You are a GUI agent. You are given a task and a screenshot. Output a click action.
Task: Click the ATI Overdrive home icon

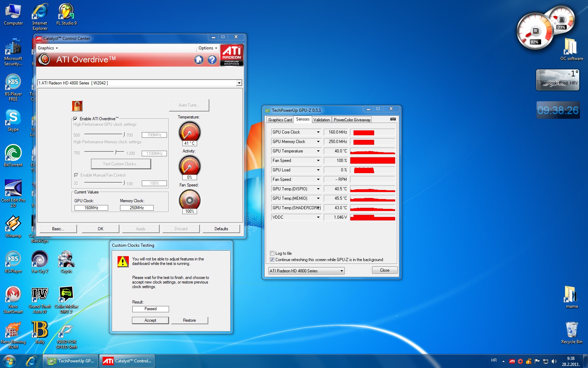tap(199, 60)
